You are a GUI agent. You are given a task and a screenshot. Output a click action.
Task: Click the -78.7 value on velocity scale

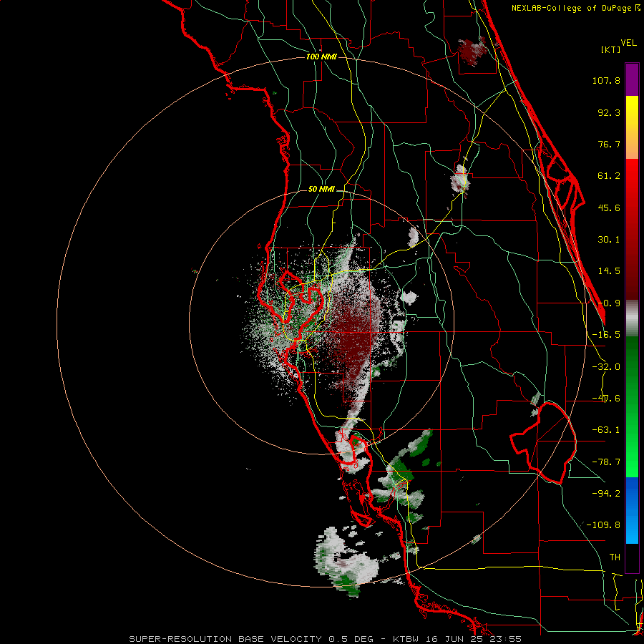(x=606, y=462)
